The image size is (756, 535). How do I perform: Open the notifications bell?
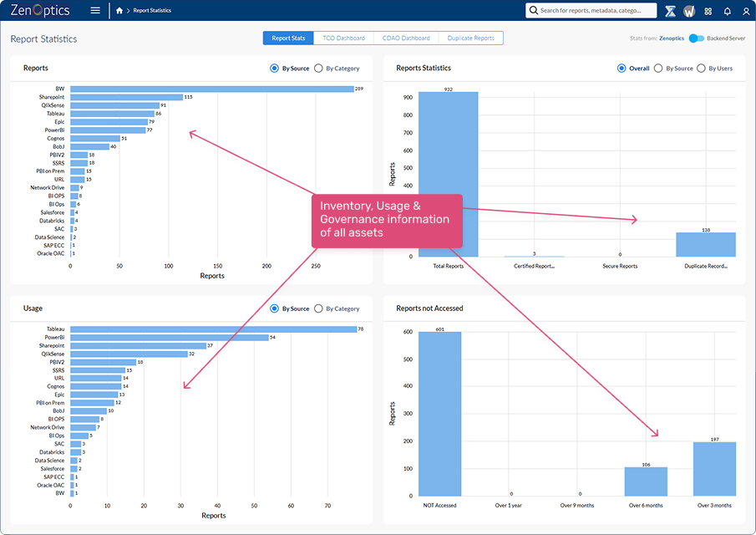(x=727, y=11)
